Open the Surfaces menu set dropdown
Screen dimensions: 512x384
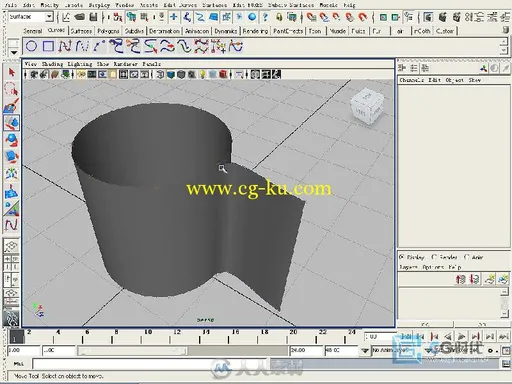click(49, 16)
